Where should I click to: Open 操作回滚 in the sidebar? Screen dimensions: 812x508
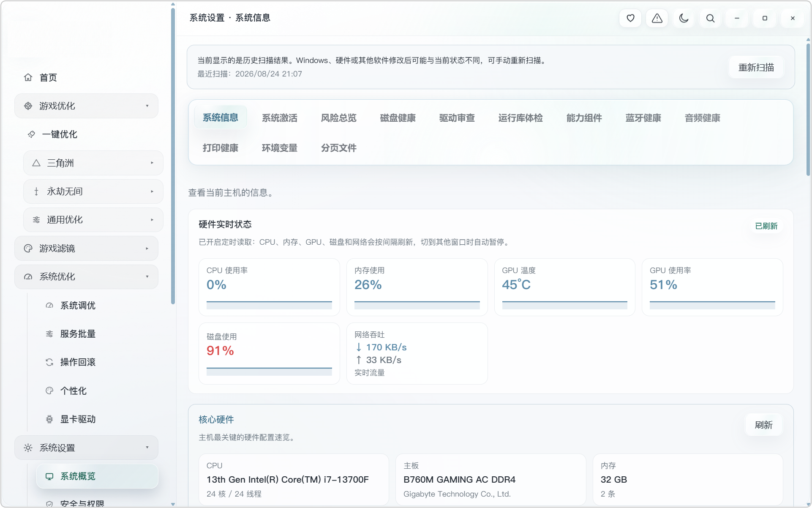click(x=97, y=362)
